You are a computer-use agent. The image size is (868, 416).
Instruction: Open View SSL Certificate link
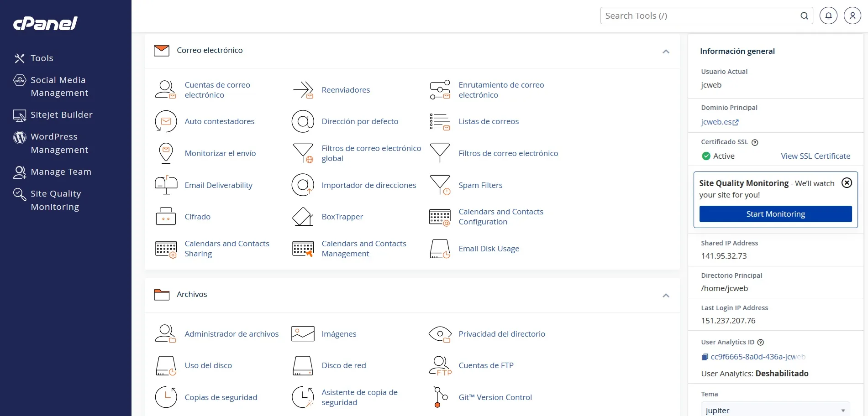[x=815, y=156]
